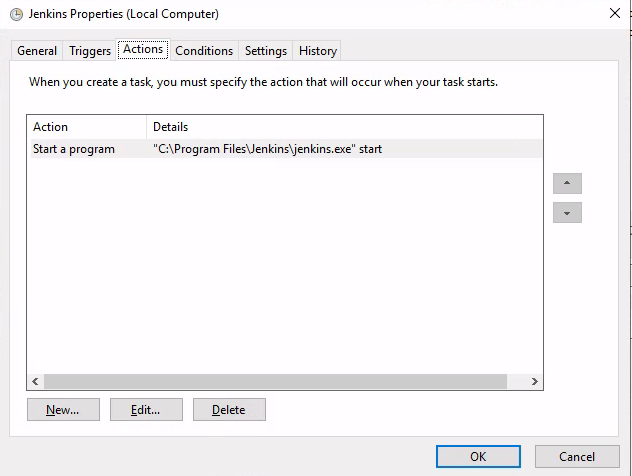The height and width of the screenshot is (476, 632).
Task: Go to the Conditions tab
Action: coord(204,51)
